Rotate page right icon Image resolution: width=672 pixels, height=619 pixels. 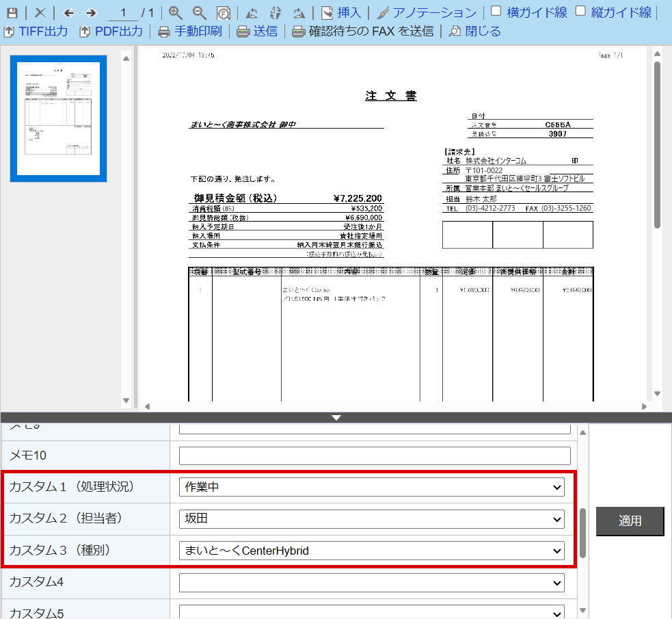coord(298,13)
